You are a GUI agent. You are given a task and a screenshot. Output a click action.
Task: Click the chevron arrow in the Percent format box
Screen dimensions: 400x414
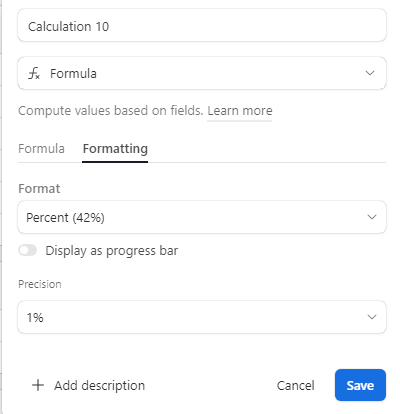point(372,217)
